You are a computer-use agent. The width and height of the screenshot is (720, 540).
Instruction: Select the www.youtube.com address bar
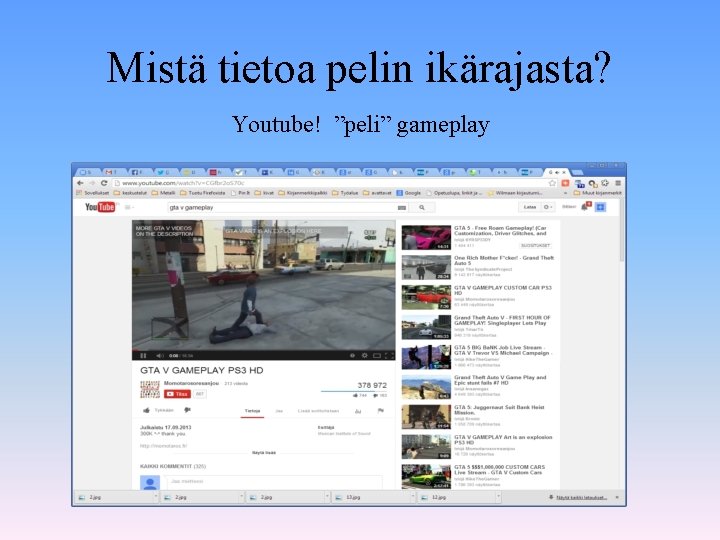(331, 183)
